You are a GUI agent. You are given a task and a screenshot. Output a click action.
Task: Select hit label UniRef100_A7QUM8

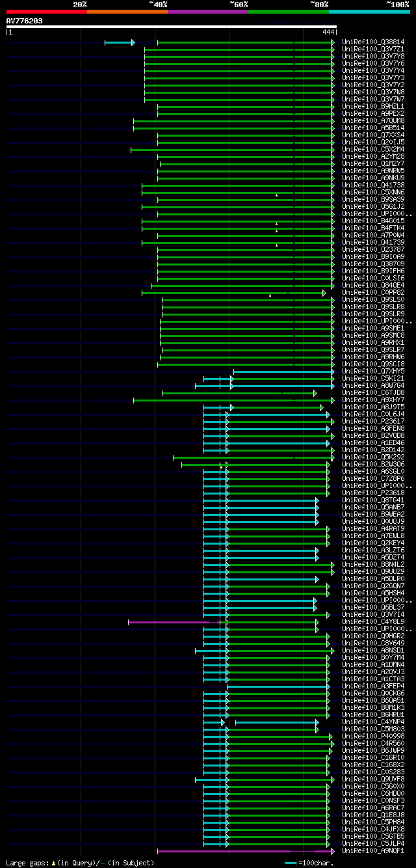pyautogui.click(x=373, y=120)
